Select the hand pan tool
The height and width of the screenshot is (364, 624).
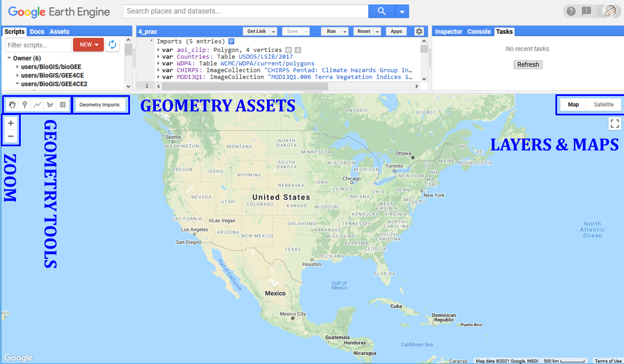coord(12,105)
